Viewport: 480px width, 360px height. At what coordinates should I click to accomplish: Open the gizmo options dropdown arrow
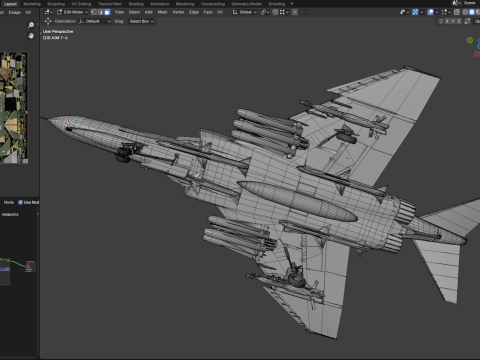(422, 12)
